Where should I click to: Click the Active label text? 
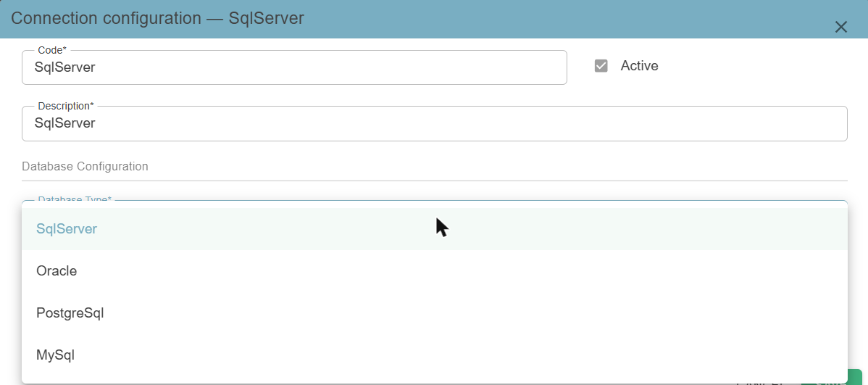[x=639, y=66]
